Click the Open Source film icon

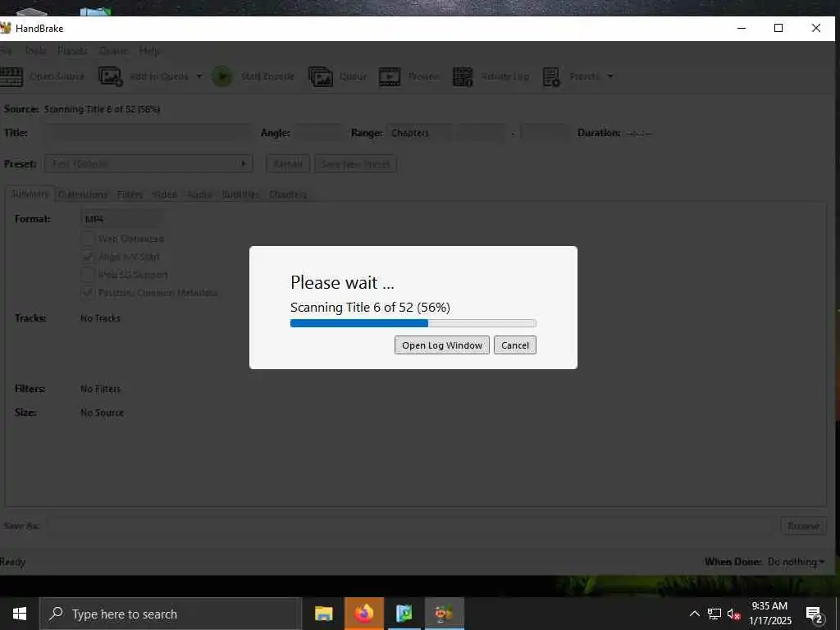[11, 76]
